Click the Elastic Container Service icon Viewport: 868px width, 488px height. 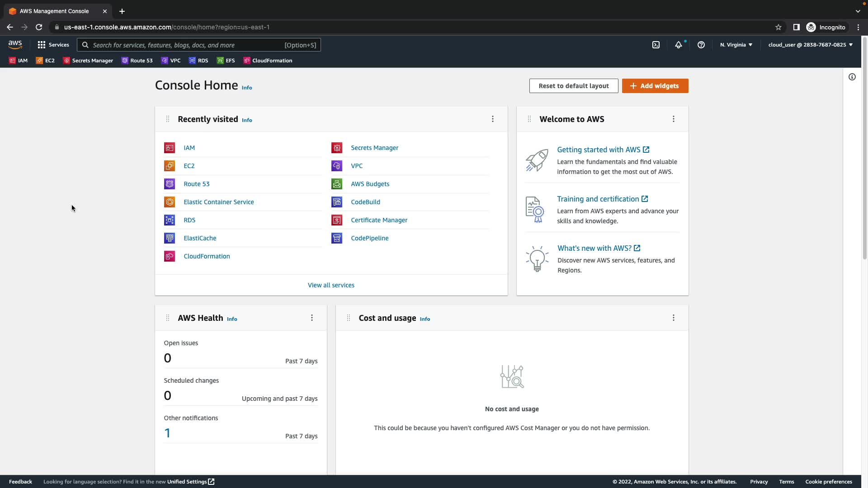pos(170,202)
